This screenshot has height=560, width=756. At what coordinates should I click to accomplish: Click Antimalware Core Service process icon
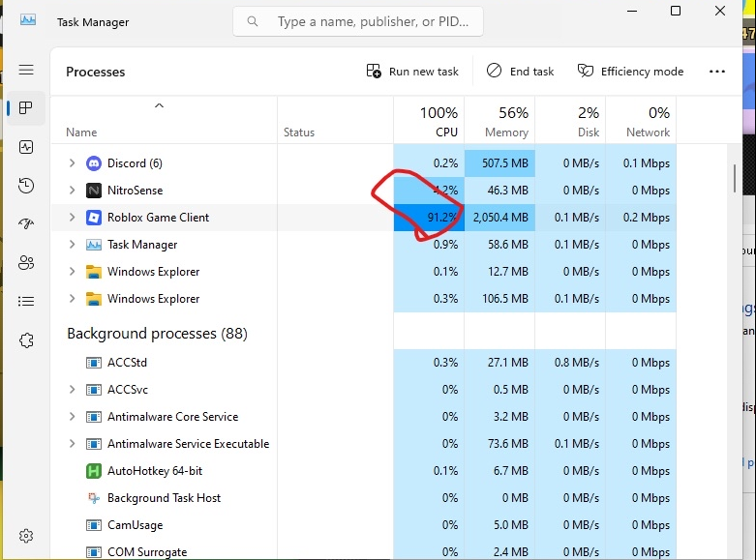pyautogui.click(x=94, y=417)
